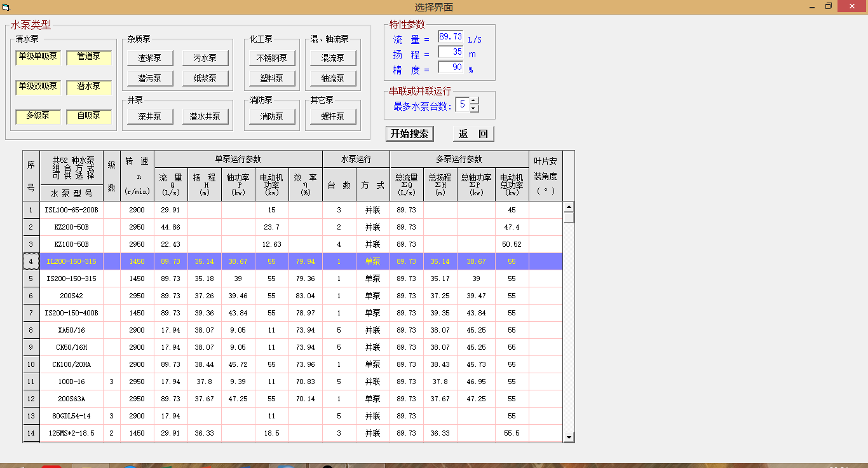Click the 最多水泵台数 number box

coord(462,104)
